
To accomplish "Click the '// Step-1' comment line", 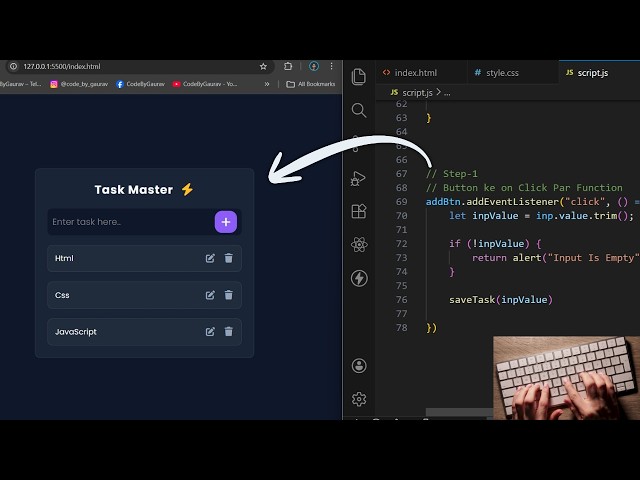I will (452, 174).
